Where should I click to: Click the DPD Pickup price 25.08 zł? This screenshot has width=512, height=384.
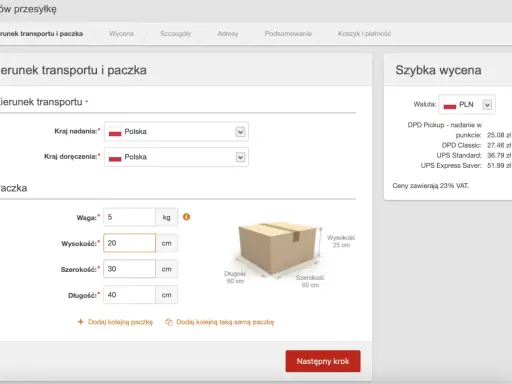[499, 135]
